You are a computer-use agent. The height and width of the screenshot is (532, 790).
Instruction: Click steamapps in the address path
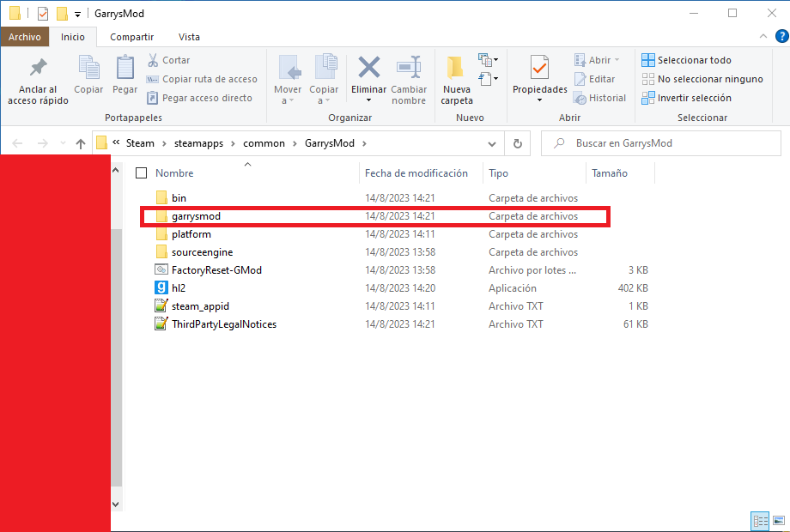[198, 143]
